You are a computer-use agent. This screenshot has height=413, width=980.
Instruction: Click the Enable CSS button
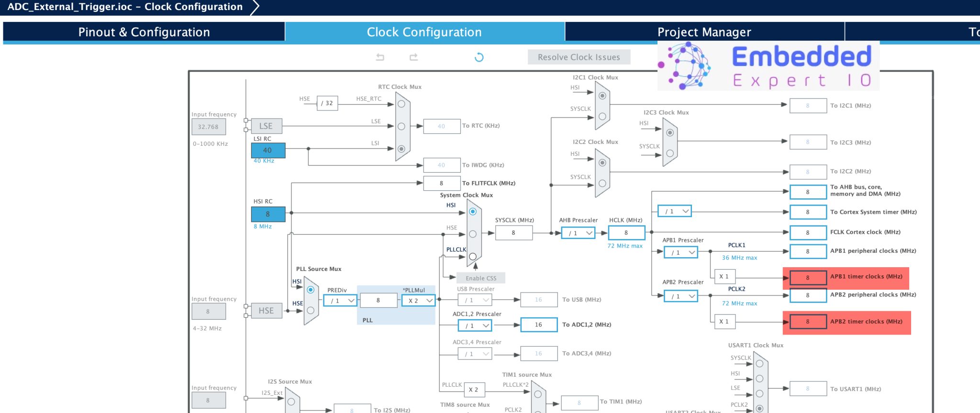tap(481, 278)
